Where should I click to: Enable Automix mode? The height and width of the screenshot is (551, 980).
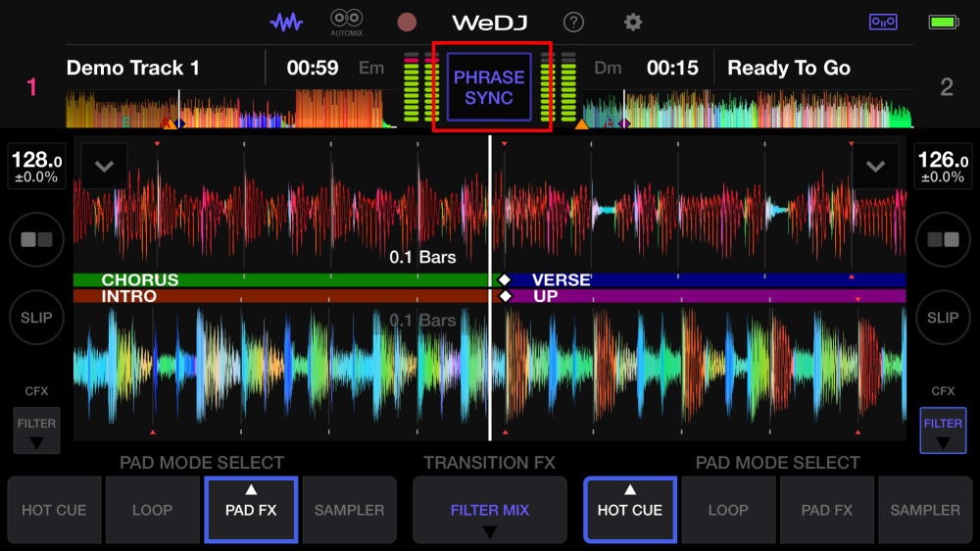[x=346, y=23]
